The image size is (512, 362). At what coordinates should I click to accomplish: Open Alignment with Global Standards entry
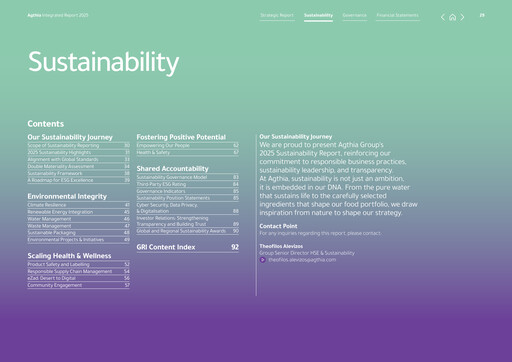tap(79, 159)
